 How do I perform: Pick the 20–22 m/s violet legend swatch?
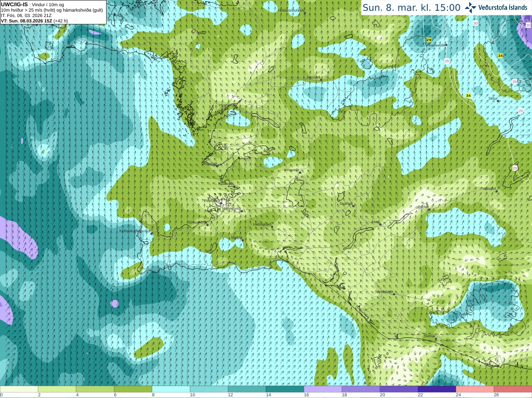tap(399, 389)
